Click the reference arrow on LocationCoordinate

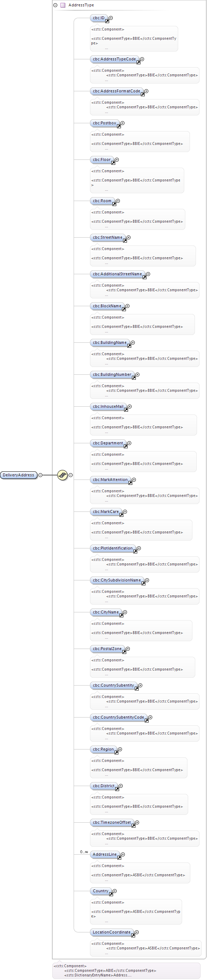pos(133,936)
